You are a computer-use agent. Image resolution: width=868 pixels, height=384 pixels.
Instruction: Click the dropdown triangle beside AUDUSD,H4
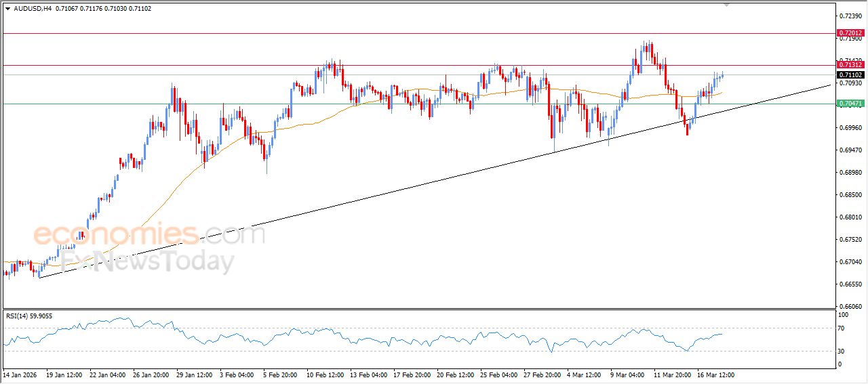[x=7, y=8]
